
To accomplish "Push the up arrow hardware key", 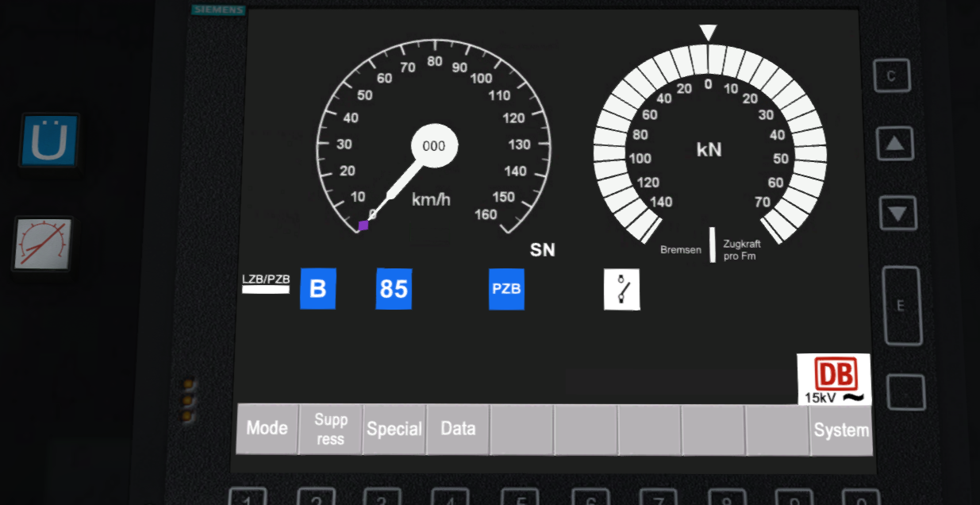I will click(895, 144).
